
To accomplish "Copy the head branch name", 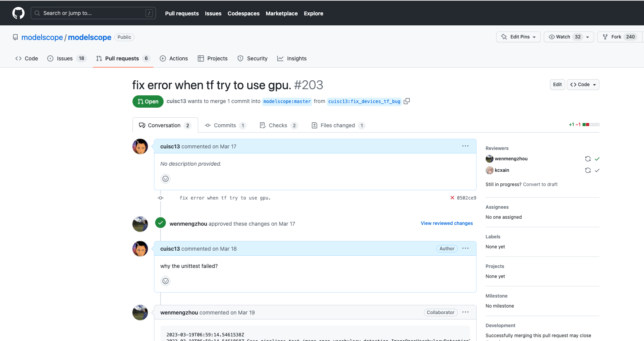I will point(407,101).
